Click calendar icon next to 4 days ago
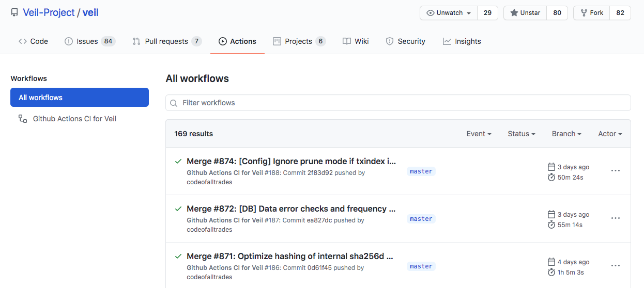 point(551,262)
